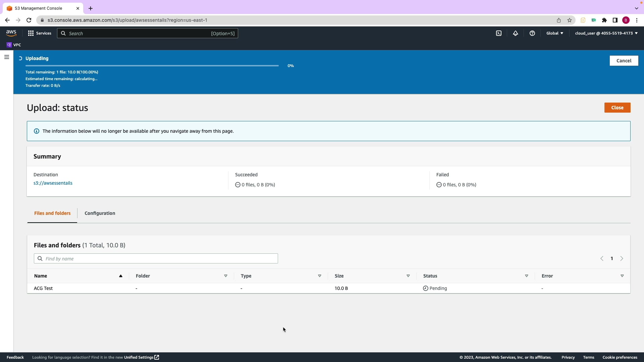Expand the Global region dropdown

click(x=555, y=33)
